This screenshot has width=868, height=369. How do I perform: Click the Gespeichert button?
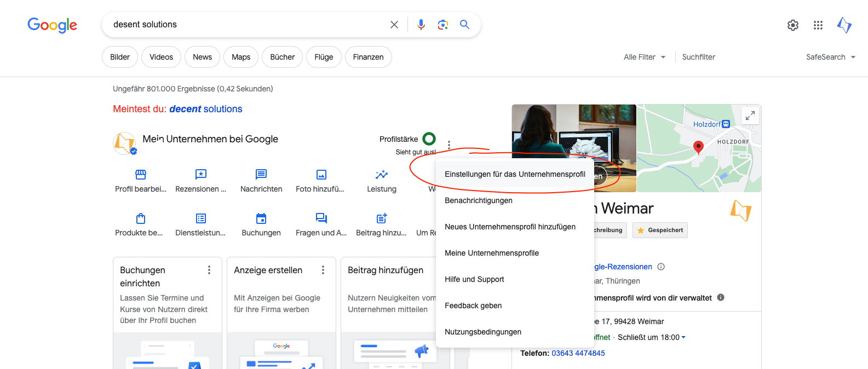pyautogui.click(x=660, y=230)
